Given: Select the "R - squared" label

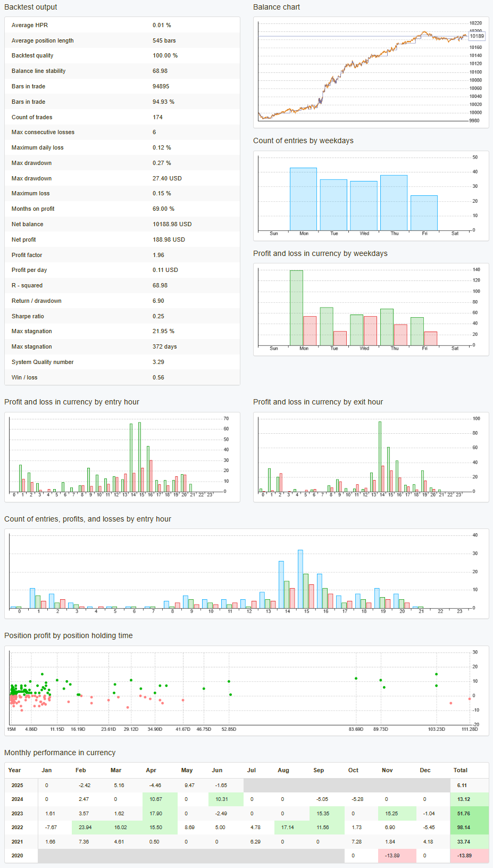Looking at the screenshot, I should coord(27,285).
